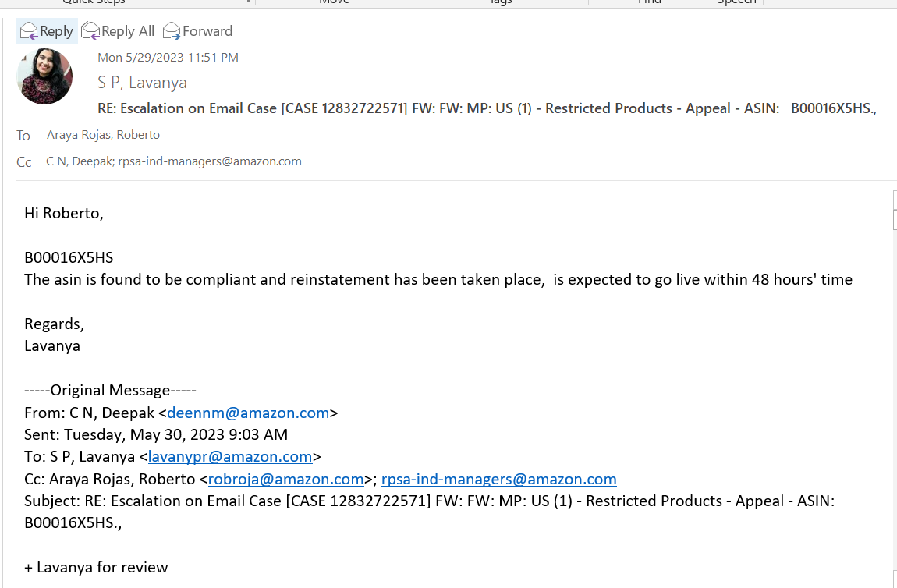
Task: Select C N, Deepak in Cc line
Action: coord(80,161)
